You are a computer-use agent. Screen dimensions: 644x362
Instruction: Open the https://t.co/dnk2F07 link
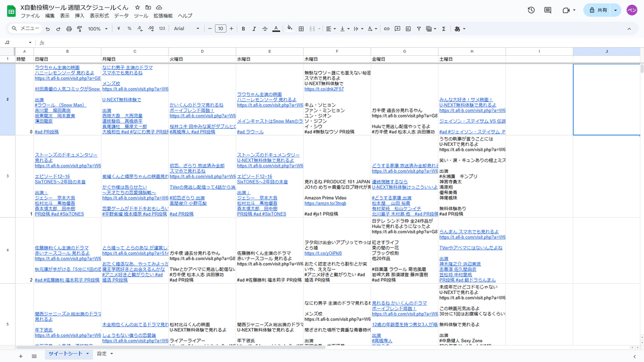point(324,89)
